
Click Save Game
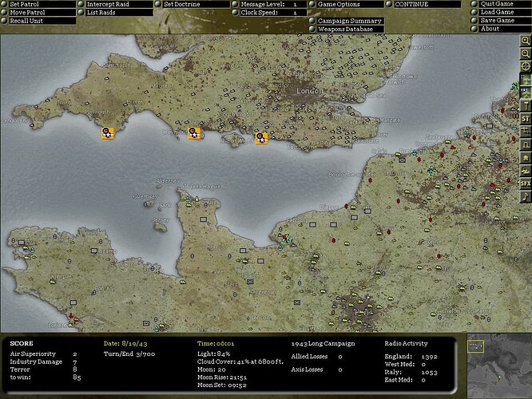point(501,20)
